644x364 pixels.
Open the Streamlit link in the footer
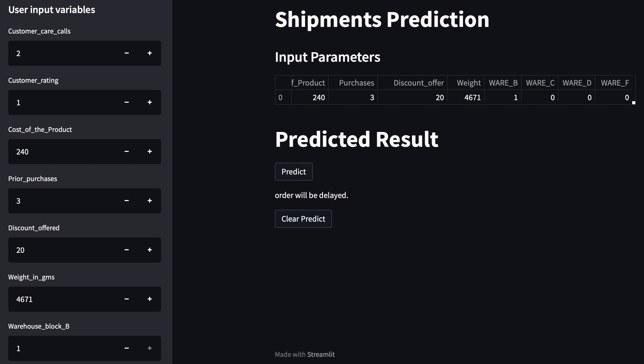click(x=321, y=354)
